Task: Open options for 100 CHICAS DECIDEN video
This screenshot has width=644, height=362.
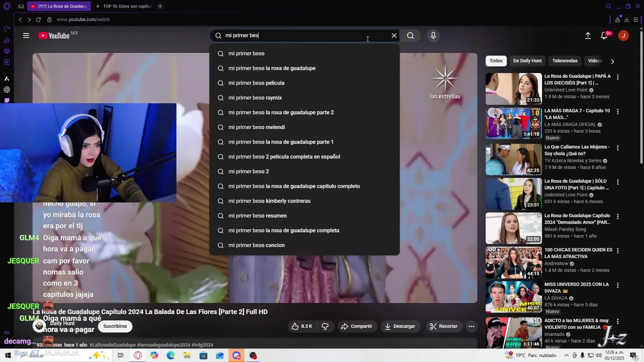Action: (618, 251)
